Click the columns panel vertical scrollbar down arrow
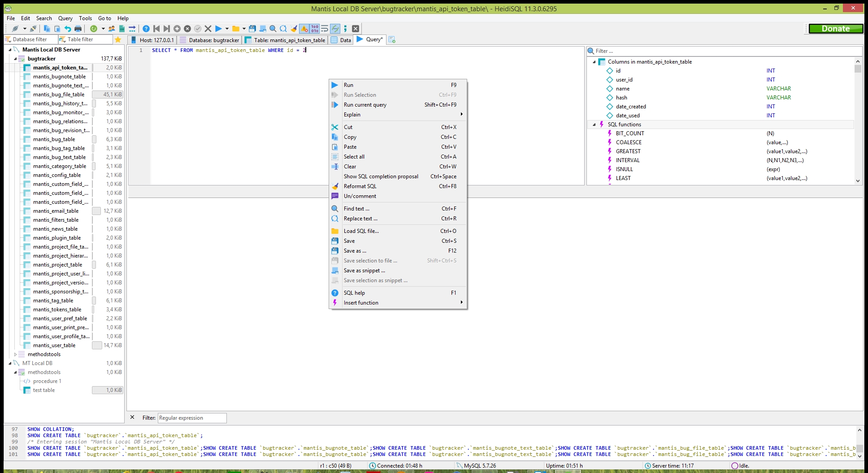Image resolution: width=868 pixels, height=473 pixels. [858, 181]
